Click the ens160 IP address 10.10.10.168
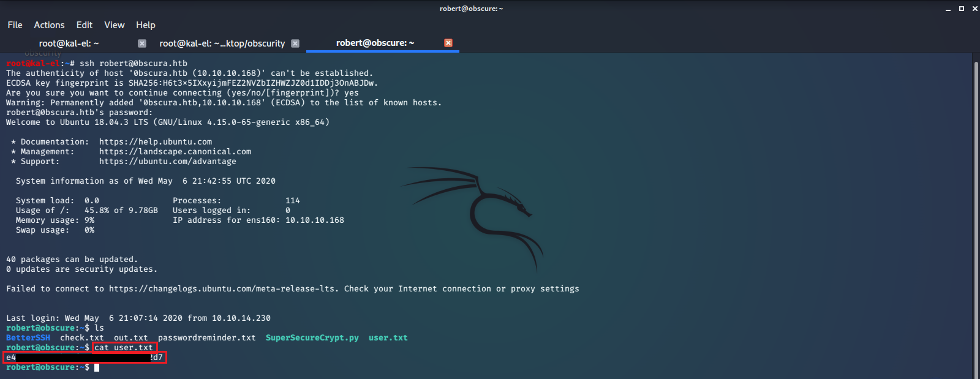The height and width of the screenshot is (379, 980). tap(315, 220)
